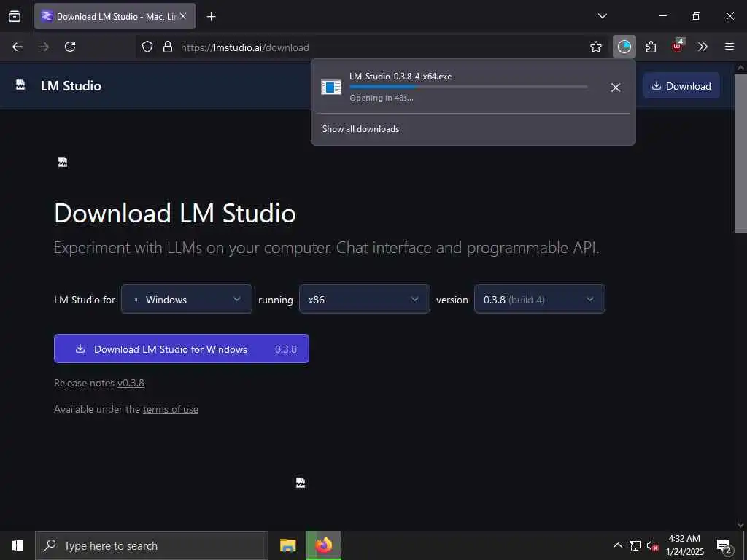Screen dimensions: 747x560
Task: Cancel the LM-Studio exe download
Action: click(x=615, y=87)
